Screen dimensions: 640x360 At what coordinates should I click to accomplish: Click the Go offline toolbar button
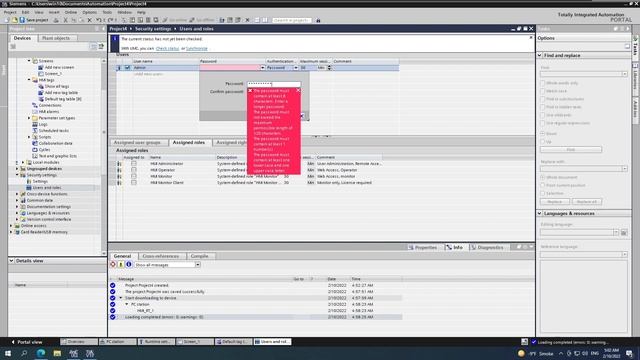pyautogui.click(x=202, y=20)
